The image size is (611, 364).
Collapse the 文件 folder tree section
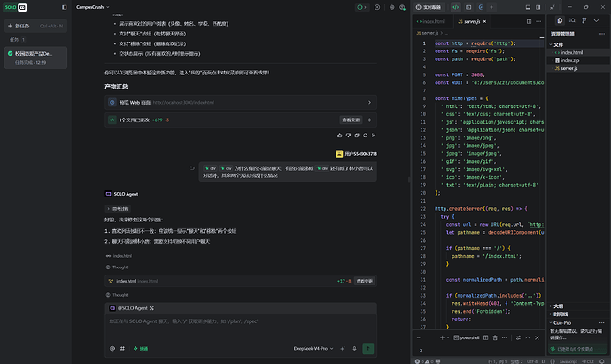coord(556,45)
